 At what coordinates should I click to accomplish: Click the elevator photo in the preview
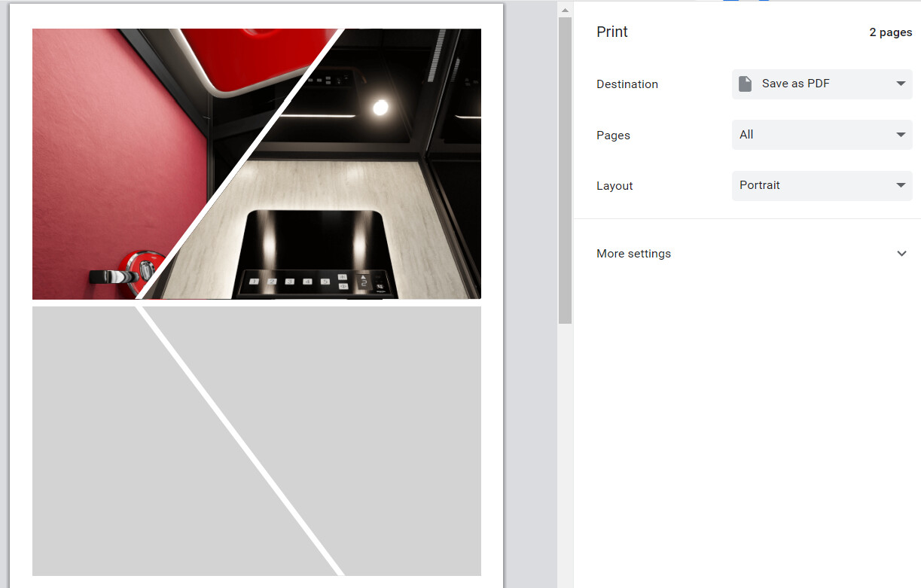257,164
